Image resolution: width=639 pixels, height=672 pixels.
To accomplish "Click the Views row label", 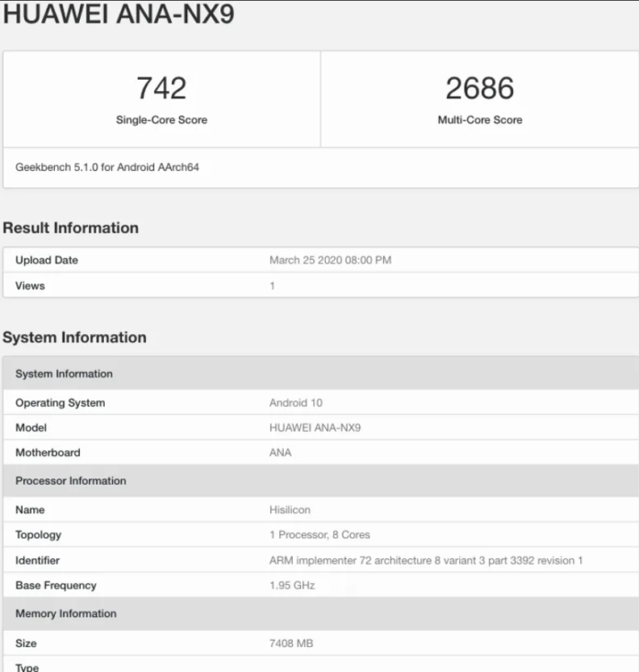I will coord(30,286).
